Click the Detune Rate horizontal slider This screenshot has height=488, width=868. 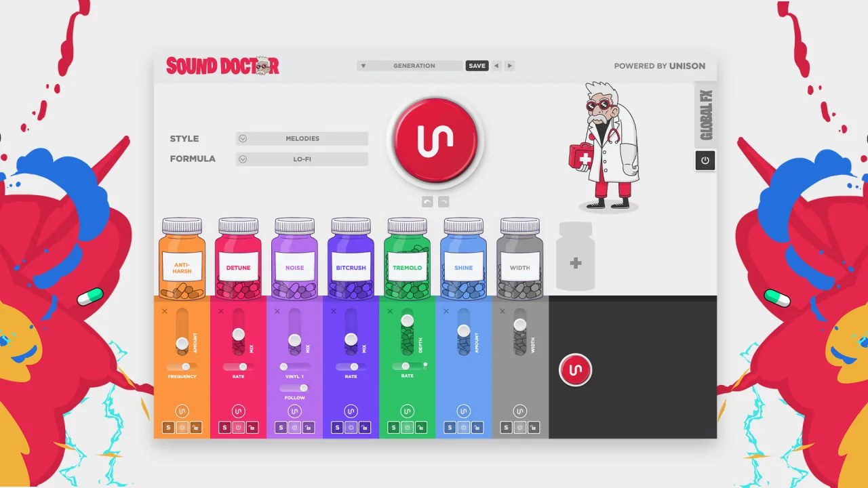click(x=238, y=367)
